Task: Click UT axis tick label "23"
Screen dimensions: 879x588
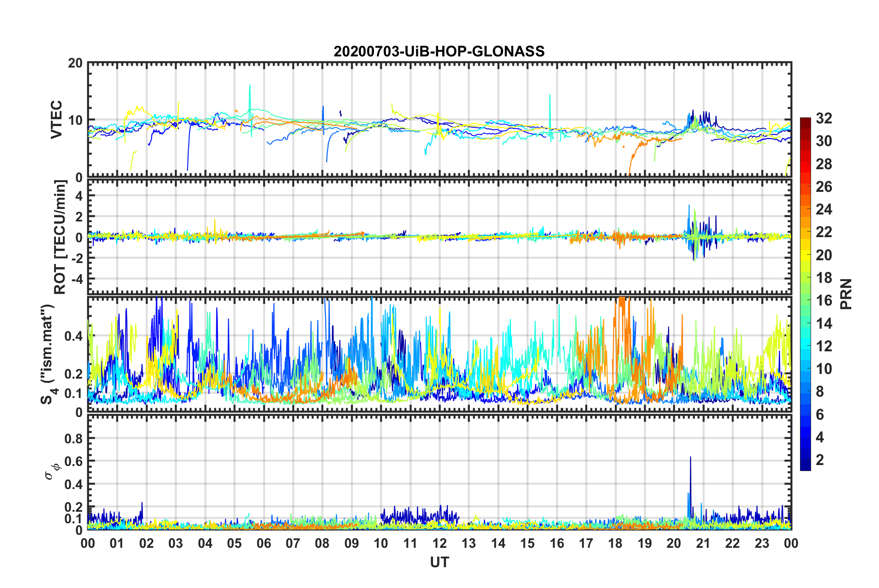Action: point(762,543)
